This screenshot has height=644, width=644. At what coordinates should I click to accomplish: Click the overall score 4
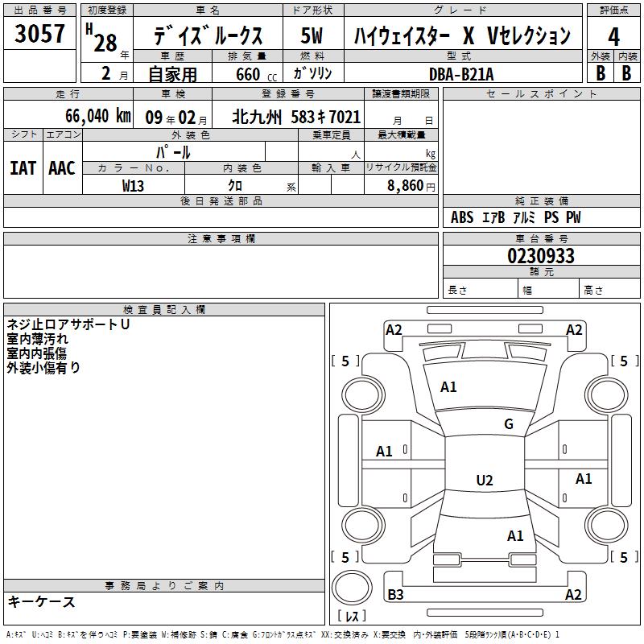click(x=613, y=37)
